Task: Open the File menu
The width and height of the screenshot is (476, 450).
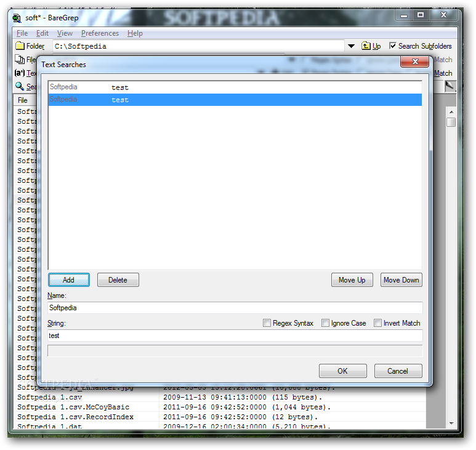Action: point(22,33)
